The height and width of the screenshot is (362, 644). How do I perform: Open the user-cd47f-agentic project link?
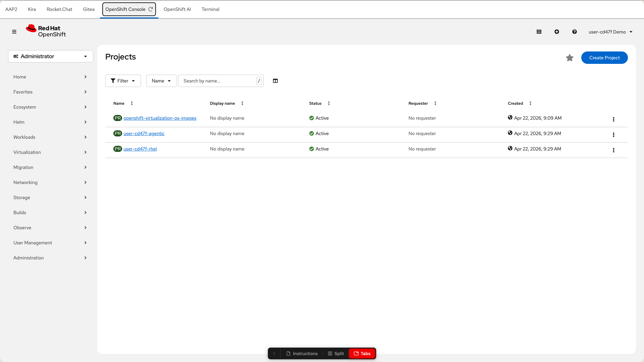click(x=144, y=133)
